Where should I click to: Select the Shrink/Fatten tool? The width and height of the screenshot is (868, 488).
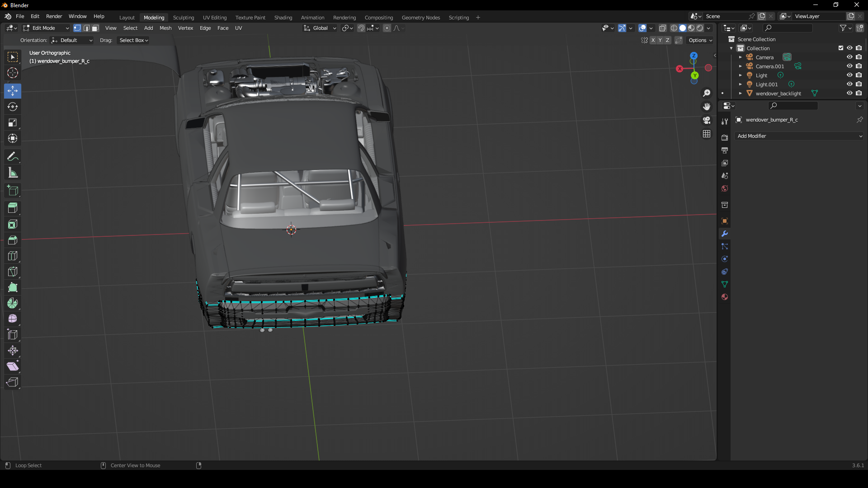click(x=13, y=351)
